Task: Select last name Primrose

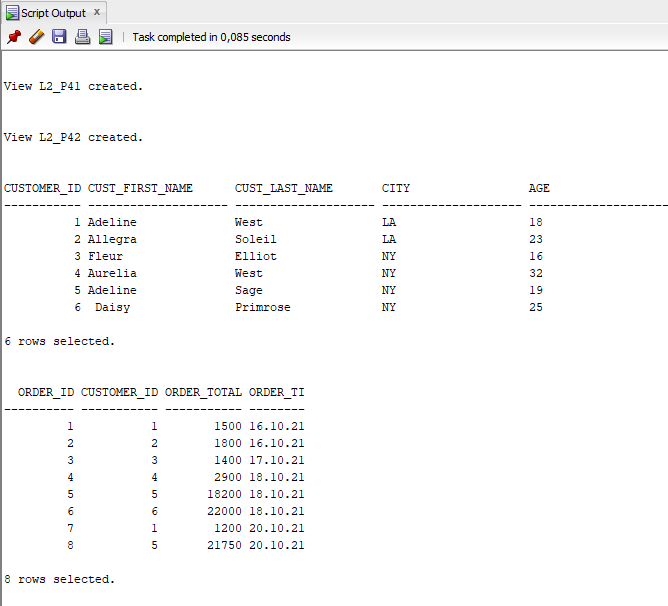Action: [263, 308]
